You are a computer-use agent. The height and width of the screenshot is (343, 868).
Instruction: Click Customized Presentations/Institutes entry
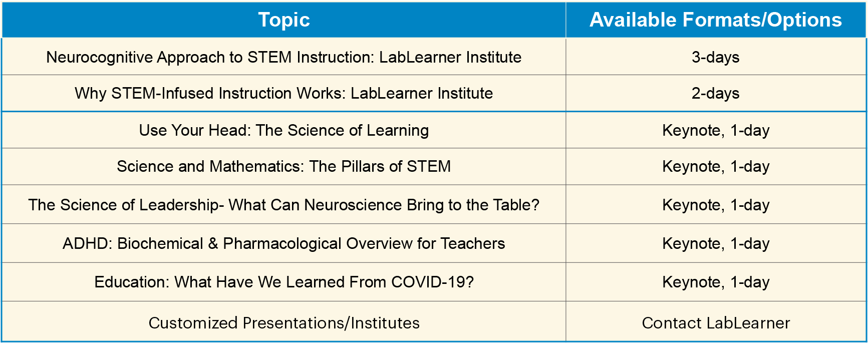click(x=283, y=323)
